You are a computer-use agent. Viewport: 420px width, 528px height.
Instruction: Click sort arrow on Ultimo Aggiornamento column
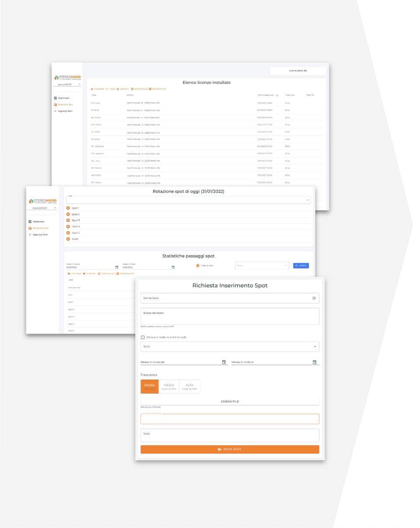(277, 95)
